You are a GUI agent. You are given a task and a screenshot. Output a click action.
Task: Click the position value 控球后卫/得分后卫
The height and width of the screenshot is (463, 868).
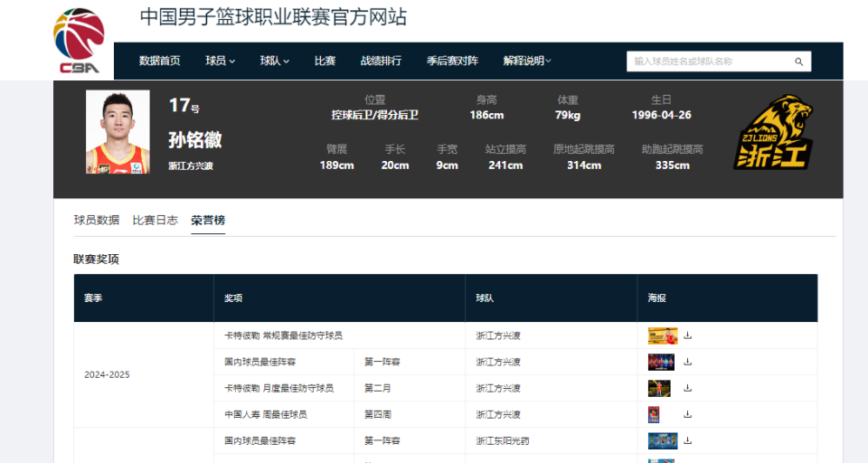(x=374, y=115)
